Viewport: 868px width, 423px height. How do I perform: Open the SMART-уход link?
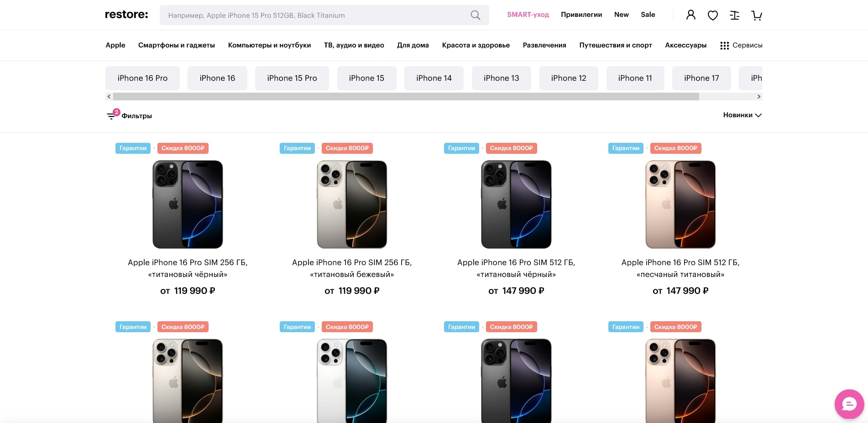528,15
